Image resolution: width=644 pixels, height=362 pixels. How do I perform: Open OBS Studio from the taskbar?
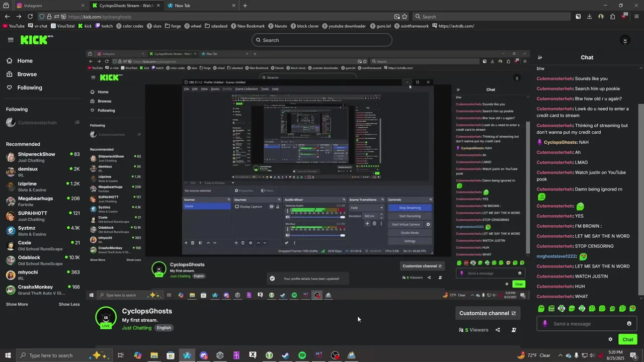click(x=335, y=355)
